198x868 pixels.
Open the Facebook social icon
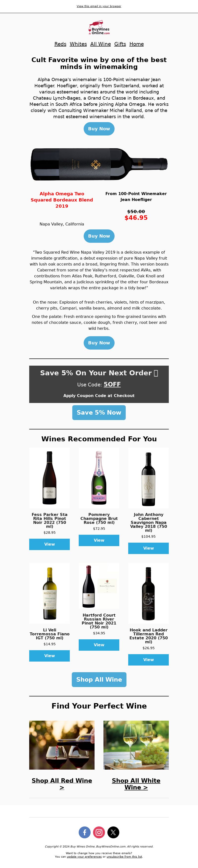pos(85,832)
